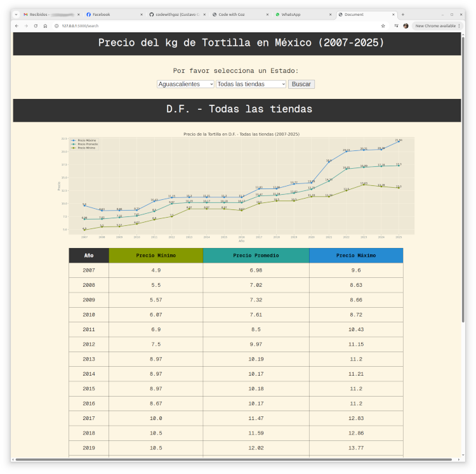Expand the Todas las tiendas store dropdown

251,84
